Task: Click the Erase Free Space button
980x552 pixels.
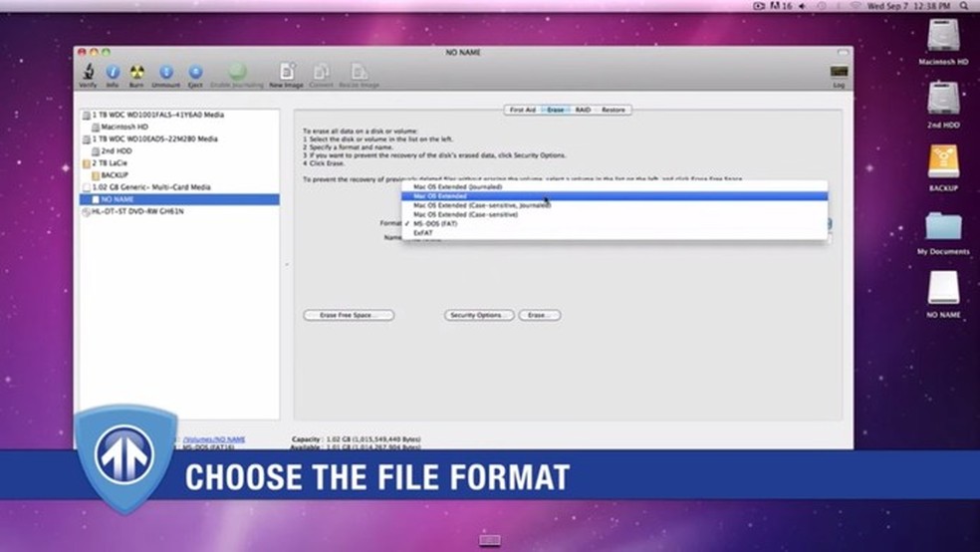Action: click(349, 315)
